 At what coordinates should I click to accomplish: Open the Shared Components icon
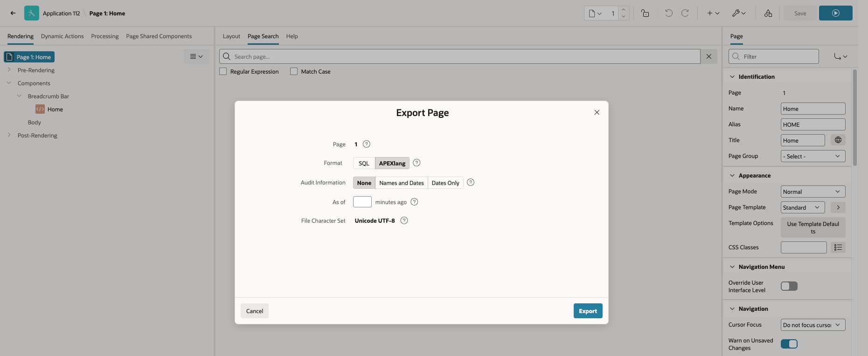768,13
